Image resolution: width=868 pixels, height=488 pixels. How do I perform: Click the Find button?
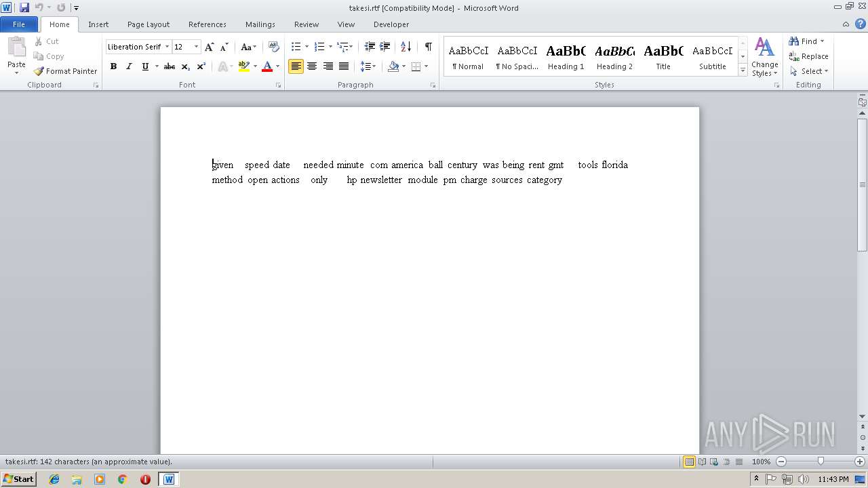click(807, 41)
